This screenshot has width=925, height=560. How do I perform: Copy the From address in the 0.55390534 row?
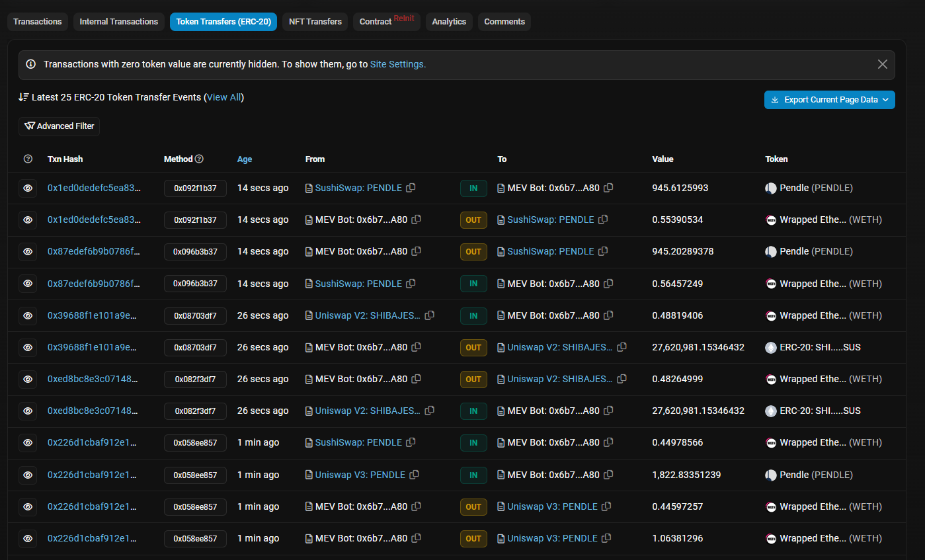[x=417, y=220]
